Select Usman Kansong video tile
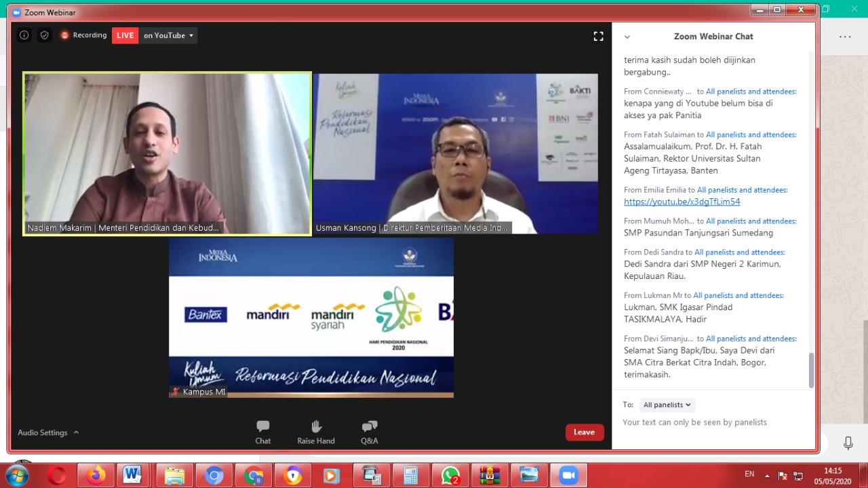 (x=456, y=153)
